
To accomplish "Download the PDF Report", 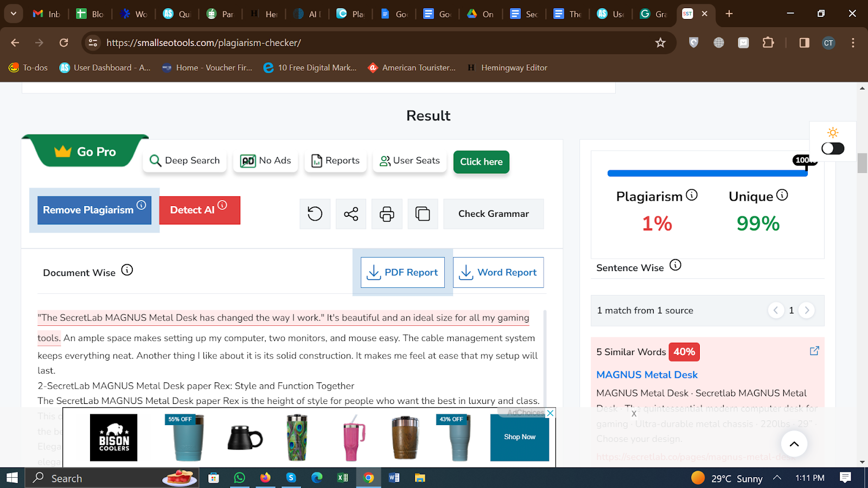I will pos(403,272).
